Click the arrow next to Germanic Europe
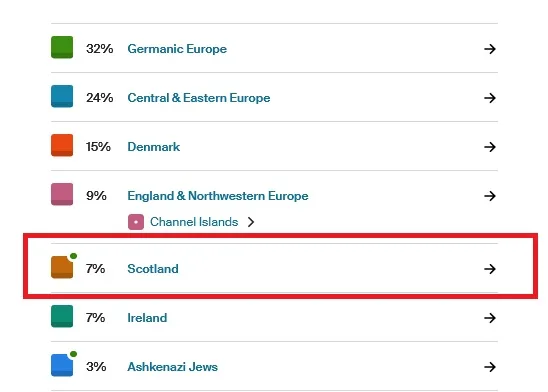 490,49
